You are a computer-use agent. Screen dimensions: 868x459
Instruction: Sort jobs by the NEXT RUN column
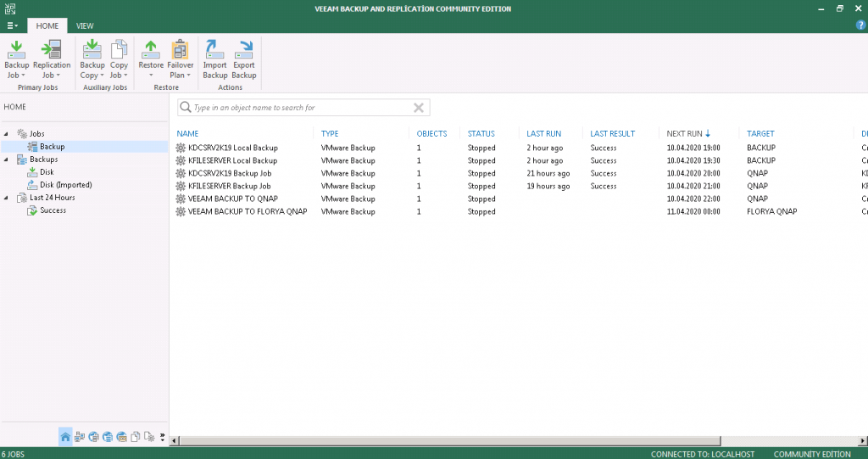pos(684,134)
